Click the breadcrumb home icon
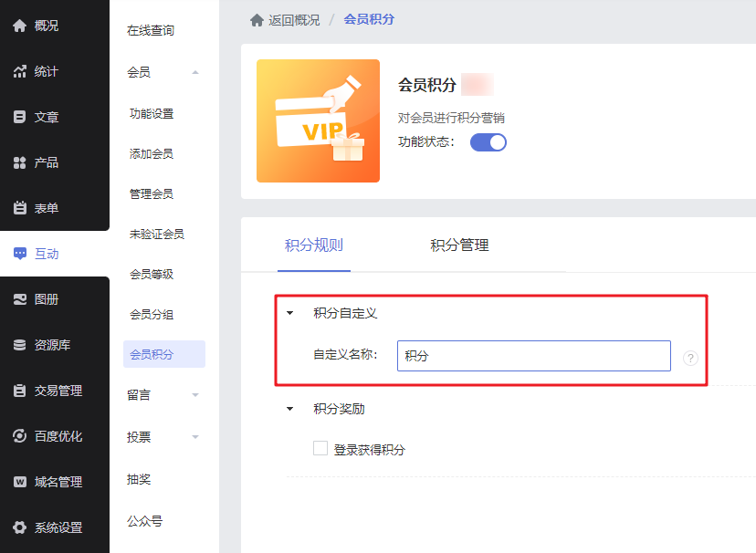The image size is (756, 553). (x=257, y=20)
